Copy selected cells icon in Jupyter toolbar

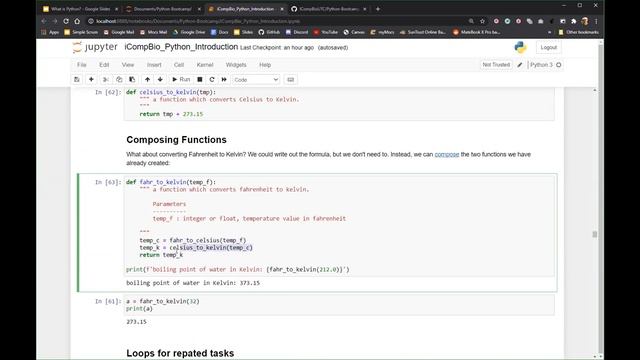tap(119, 80)
